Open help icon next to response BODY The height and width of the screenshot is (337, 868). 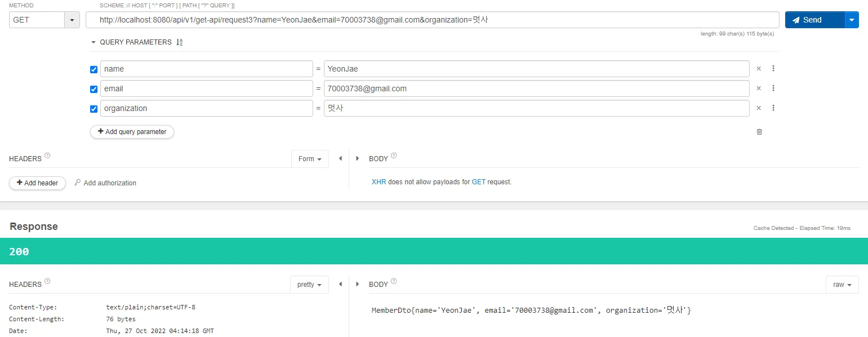tap(394, 282)
